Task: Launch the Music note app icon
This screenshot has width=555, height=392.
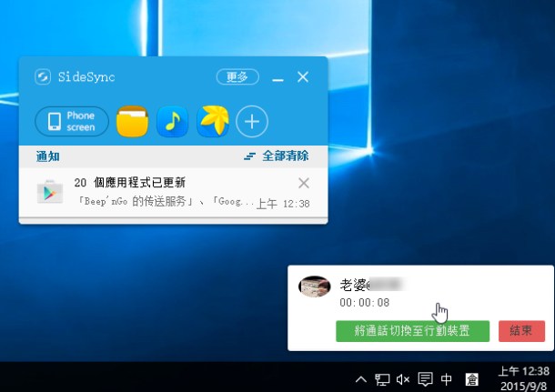Action: coord(172,121)
